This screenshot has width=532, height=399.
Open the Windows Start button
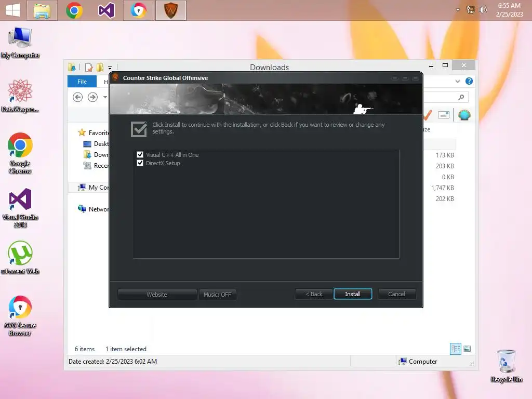click(13, 10)
